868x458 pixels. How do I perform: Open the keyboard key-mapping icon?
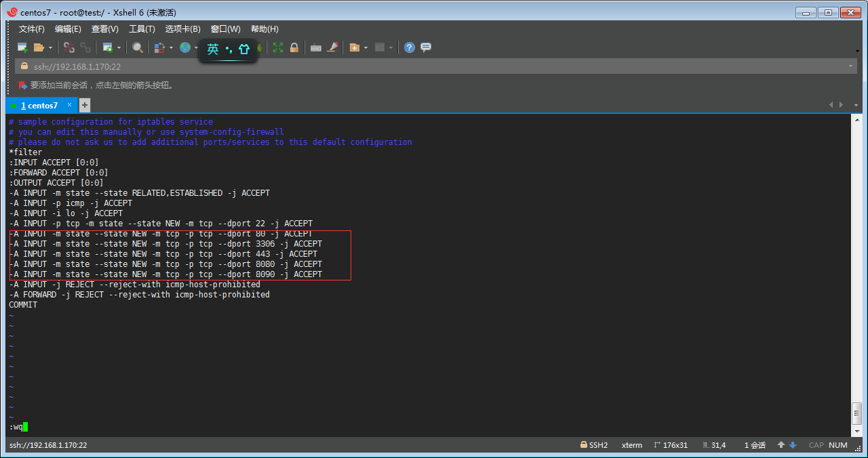click(x=315, y=47)
